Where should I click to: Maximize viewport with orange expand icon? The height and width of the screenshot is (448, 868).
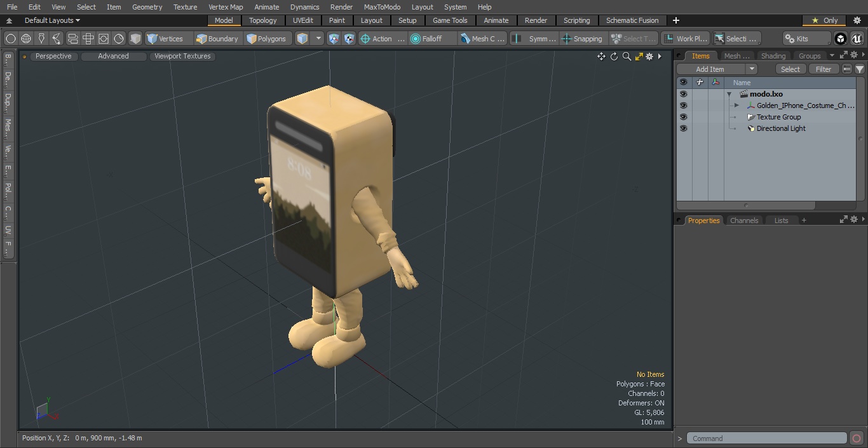click(x=639, y=57)
